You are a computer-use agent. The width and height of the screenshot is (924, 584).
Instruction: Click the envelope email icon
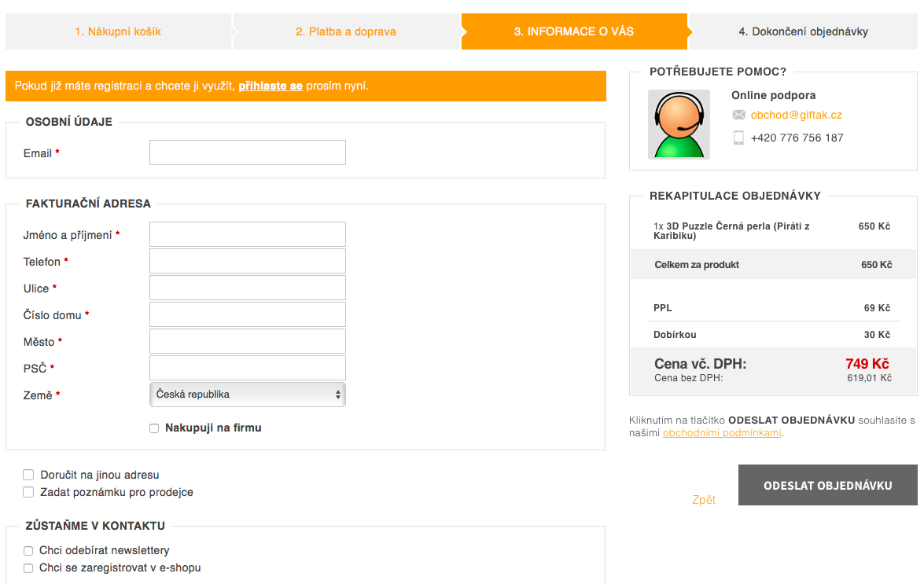738,115
